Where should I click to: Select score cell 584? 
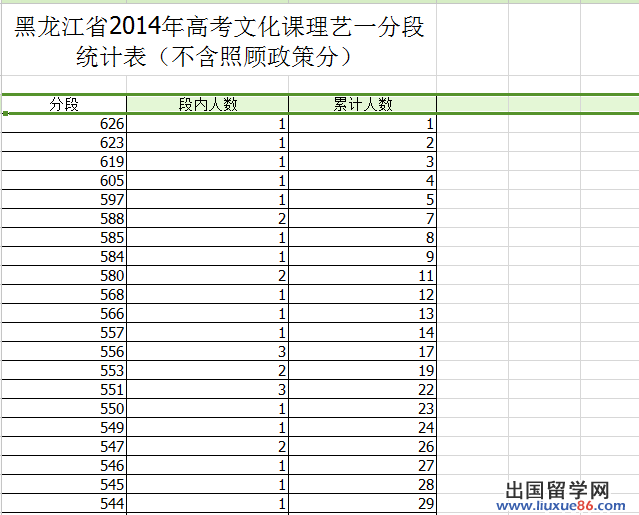64,257
